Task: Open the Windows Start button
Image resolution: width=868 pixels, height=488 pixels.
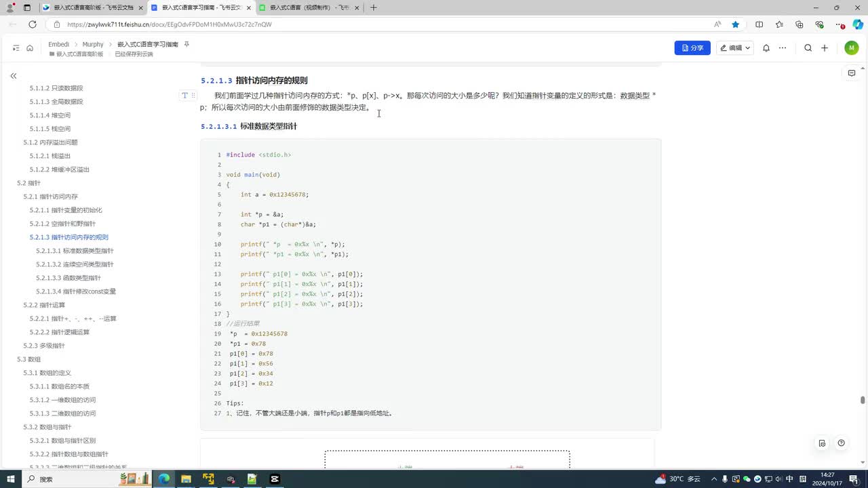Action: click(x=11, y=479)
